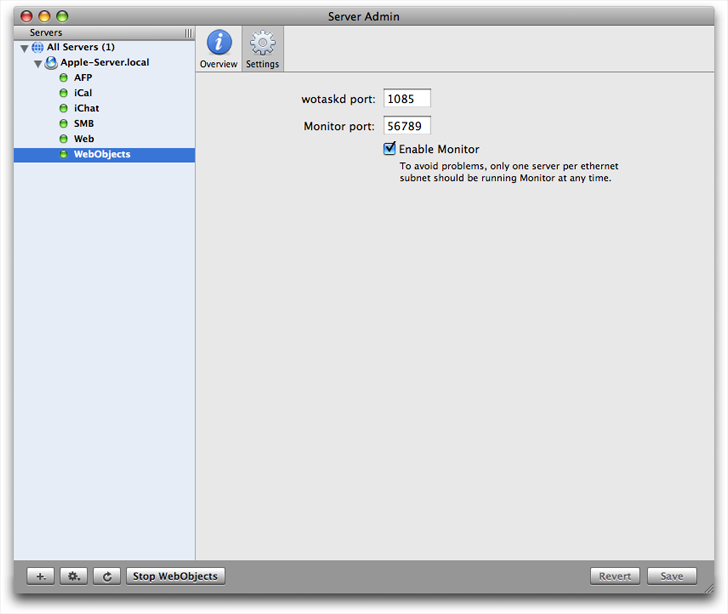Image resolution: width=728 pixels, height=614 pixels.
Task: Click the All Servers network icon
Action: [x=38, y=48]
